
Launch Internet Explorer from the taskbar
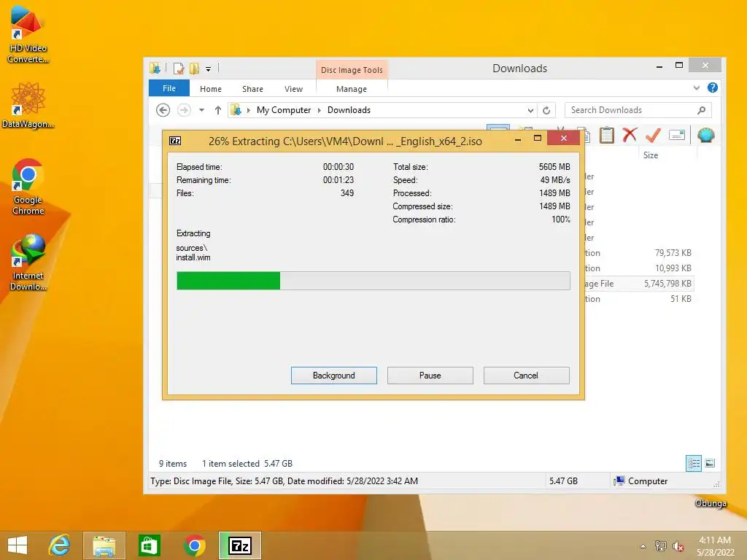coord(60,545)
